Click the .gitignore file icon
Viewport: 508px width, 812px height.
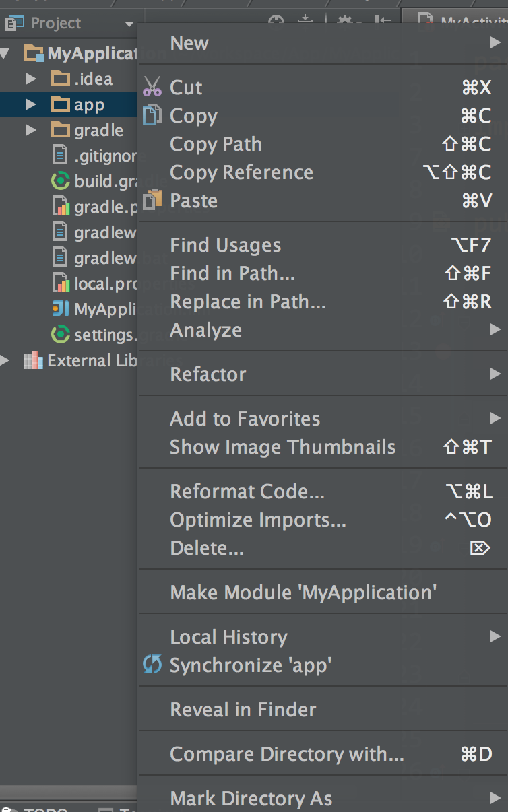61,156
